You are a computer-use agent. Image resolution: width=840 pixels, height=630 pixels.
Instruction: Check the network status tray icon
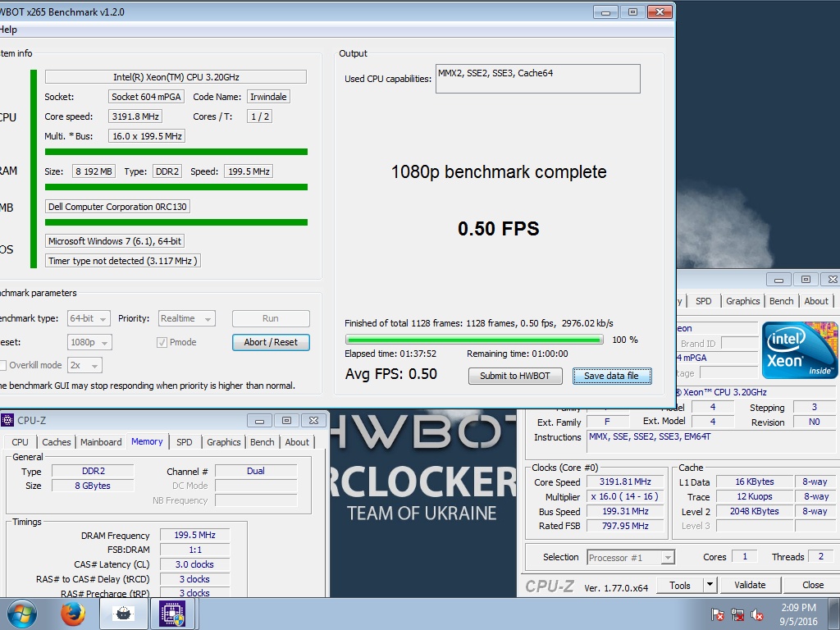click(x=737, y=614)
